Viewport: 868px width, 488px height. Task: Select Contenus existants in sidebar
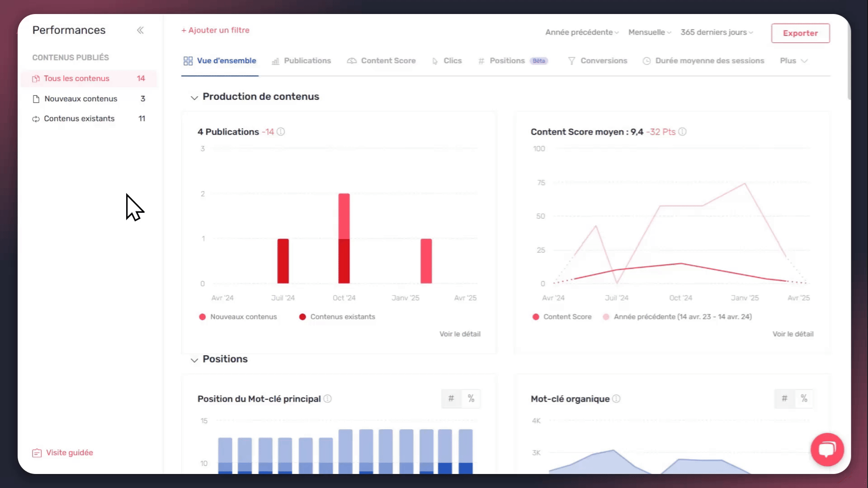pos(89,119)
